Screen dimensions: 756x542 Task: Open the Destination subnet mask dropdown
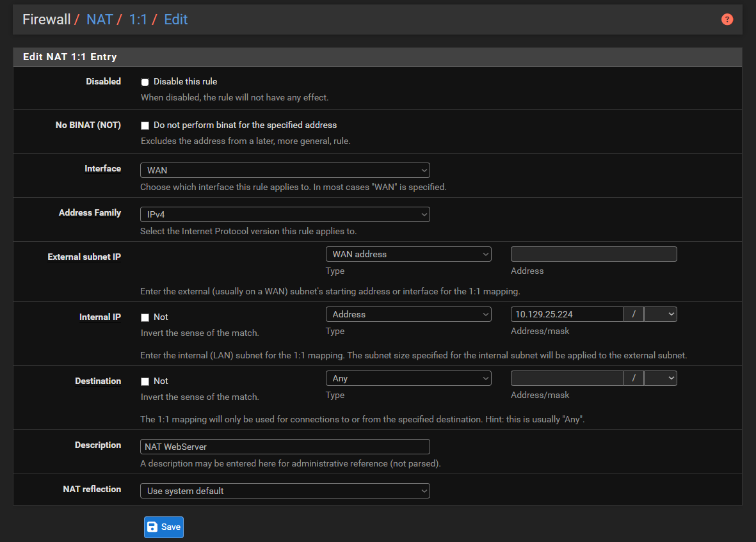[x=660, y=378]
